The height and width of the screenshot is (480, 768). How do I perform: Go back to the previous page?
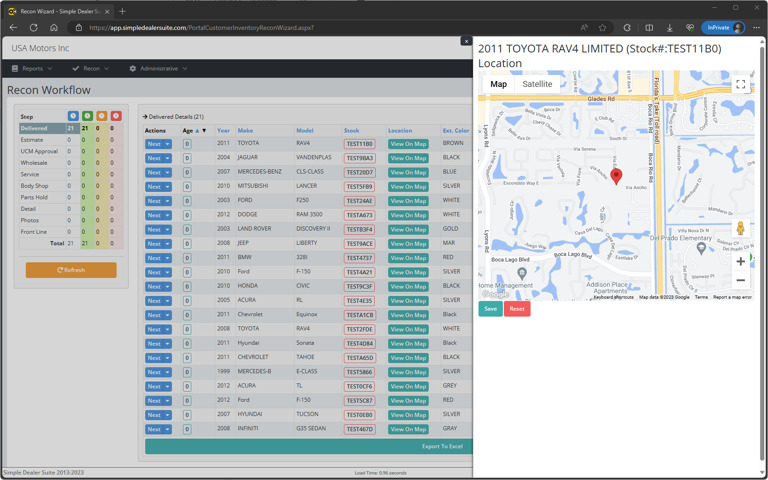(x=13, y=28)
